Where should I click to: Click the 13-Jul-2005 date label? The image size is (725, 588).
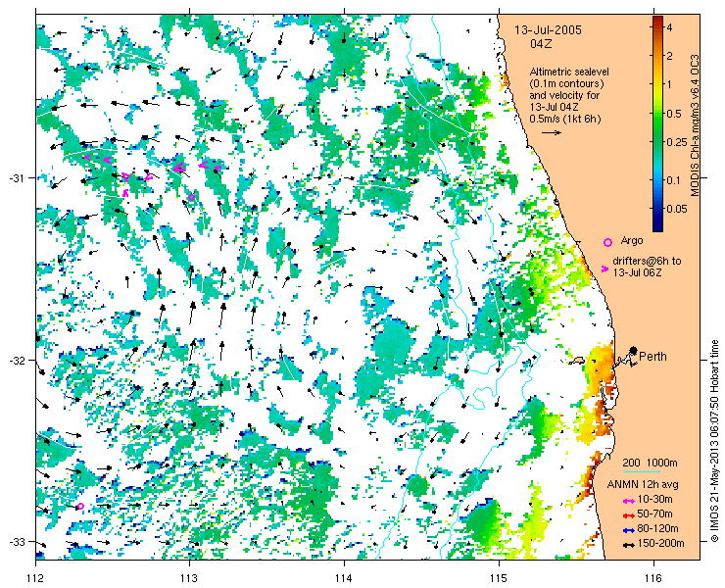coord(548,30)
